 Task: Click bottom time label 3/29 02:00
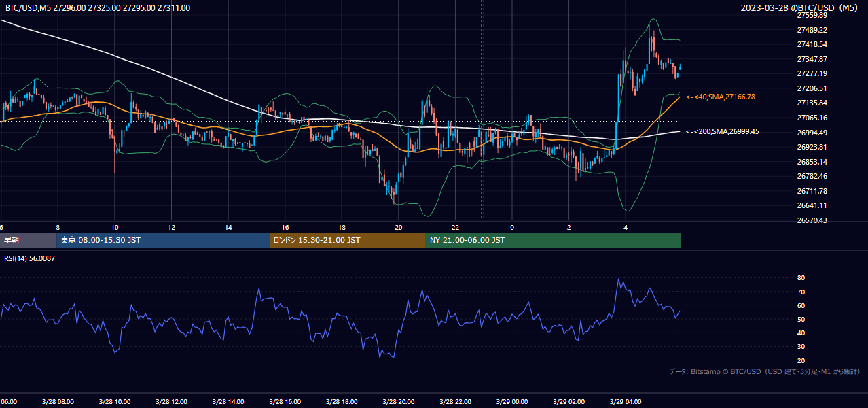[x=569, y=402]
